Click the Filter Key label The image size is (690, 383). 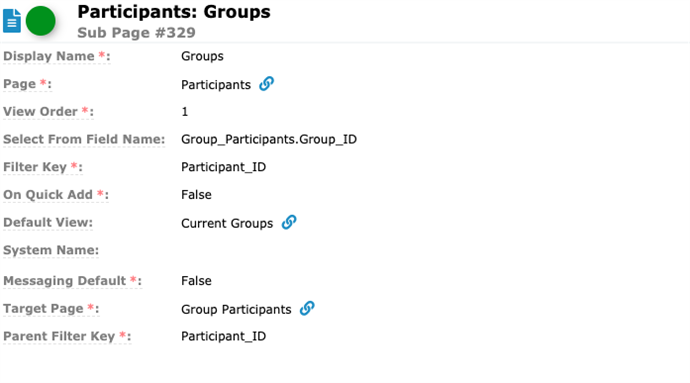pos(43,167)
